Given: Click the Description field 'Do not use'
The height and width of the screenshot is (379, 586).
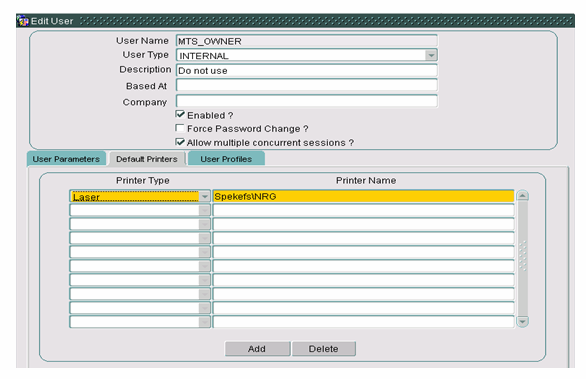Looking at the screenshot, I should pyautogui.click(x=306, y=70).
